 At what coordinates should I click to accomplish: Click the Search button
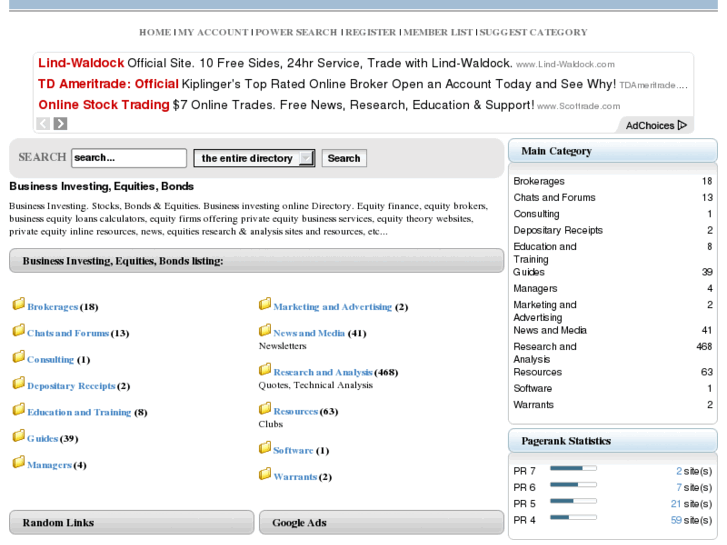[x=344, y=158]
